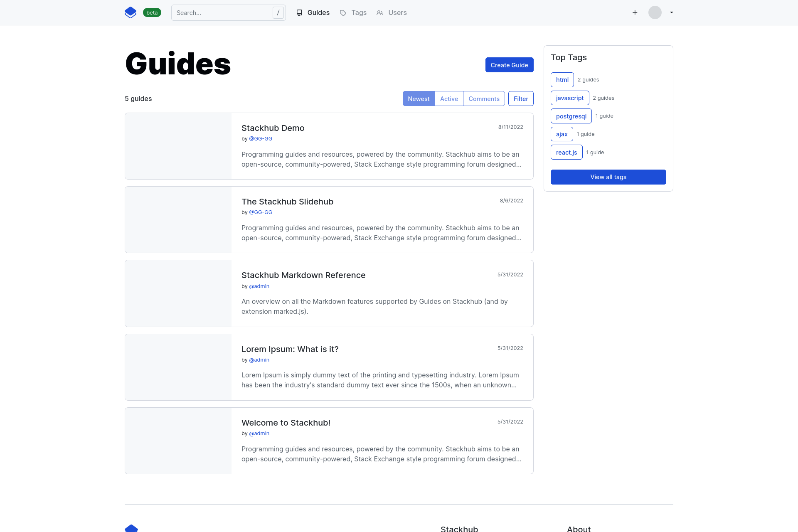Switch sorting to Active
Image resolution: width=798 pixels, height=532 pixels.
(449, 99)
